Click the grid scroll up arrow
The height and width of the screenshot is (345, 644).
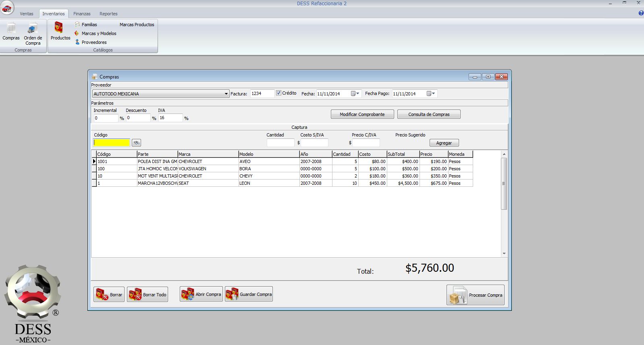click(504, 154)
